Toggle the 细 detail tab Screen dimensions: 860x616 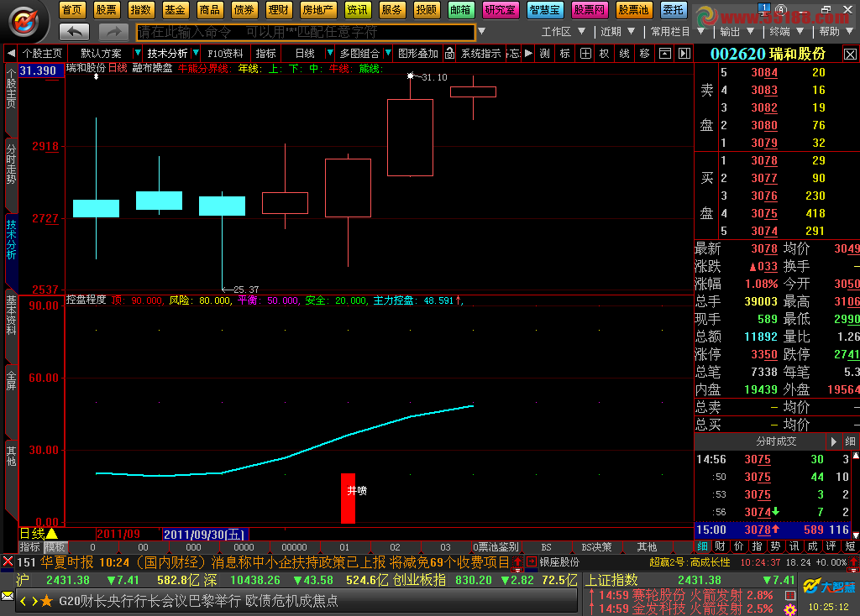tap(702, 546)
